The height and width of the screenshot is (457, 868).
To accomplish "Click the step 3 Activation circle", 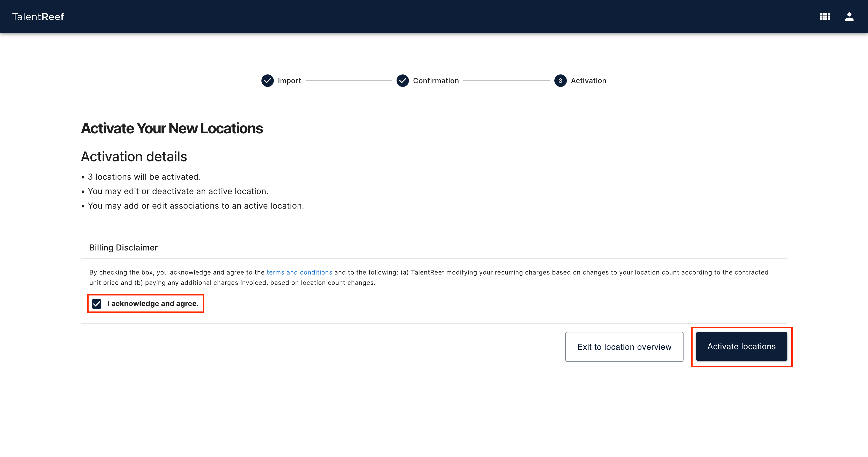I will click(x=560, y=81).
